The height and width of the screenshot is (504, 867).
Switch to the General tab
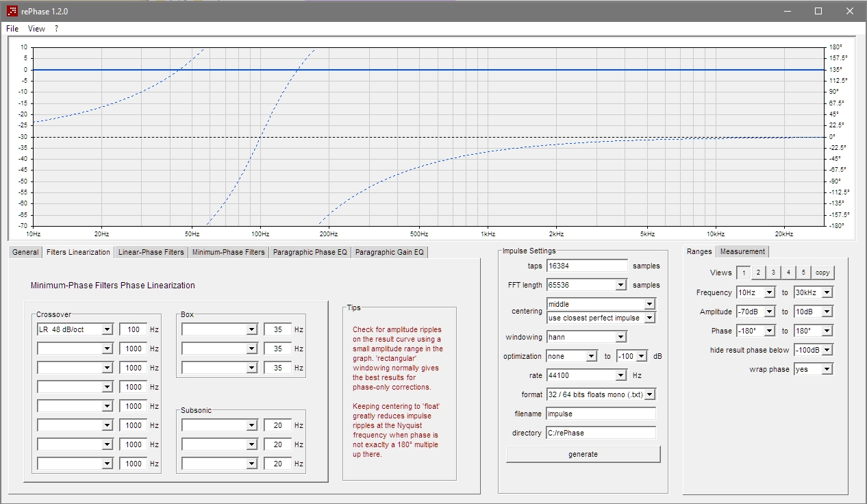coord(25,252)
